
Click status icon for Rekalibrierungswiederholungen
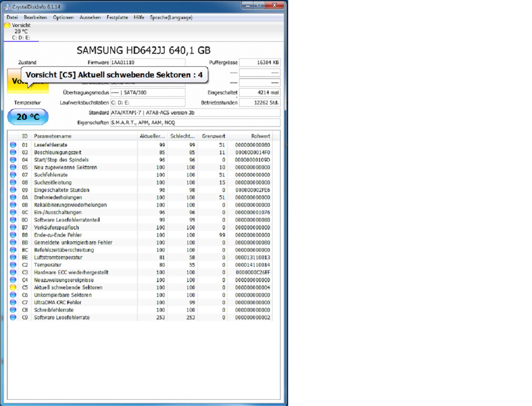[13, 205]
